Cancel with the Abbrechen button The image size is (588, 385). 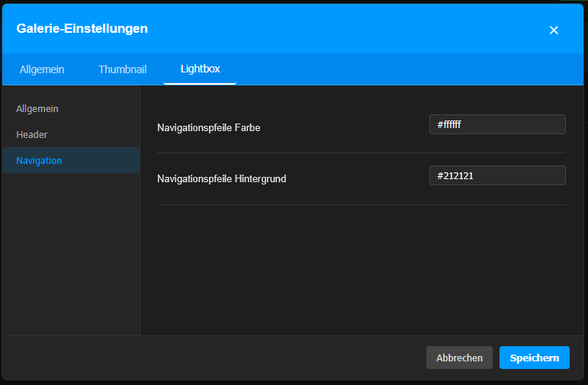[459, 358]
